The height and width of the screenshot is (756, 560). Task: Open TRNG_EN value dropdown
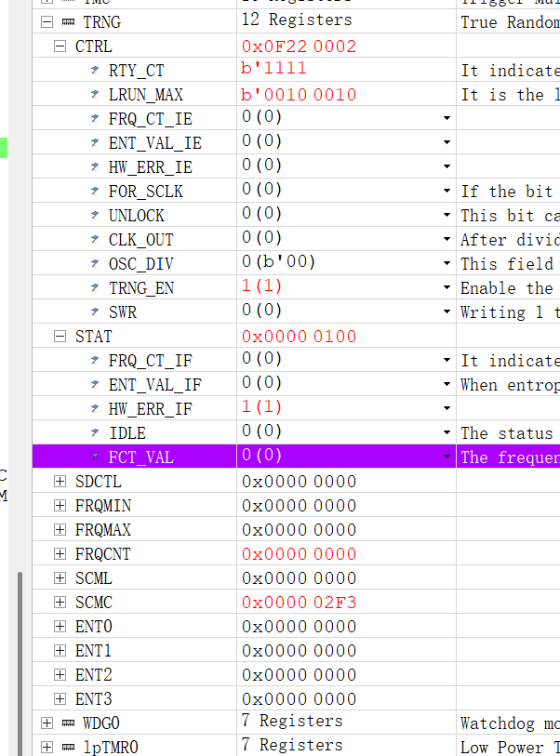[x=447, y=288]
